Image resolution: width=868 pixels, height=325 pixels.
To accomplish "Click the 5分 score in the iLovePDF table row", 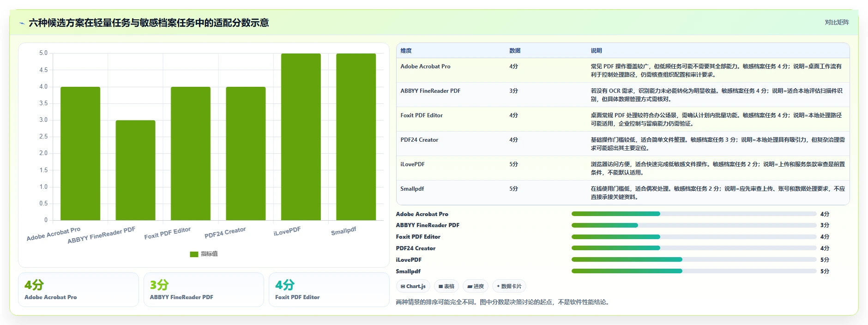I will [x=513, y=164].
